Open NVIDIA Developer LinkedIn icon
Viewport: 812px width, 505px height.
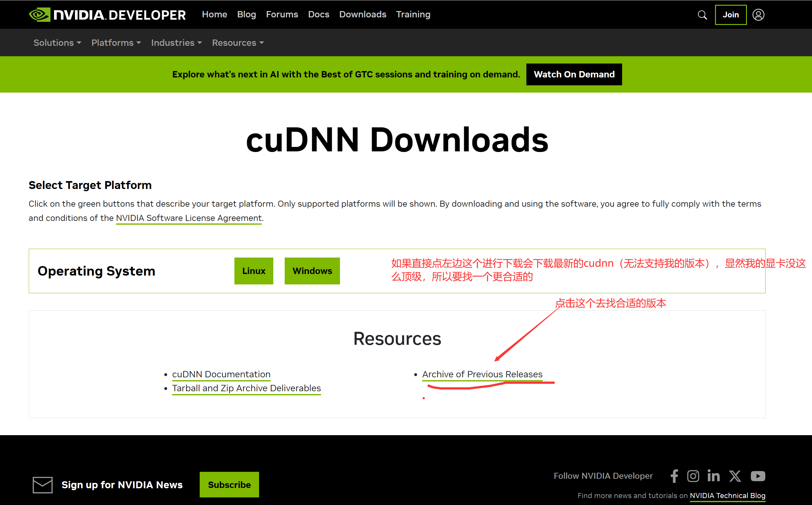pyautogui.click(x=713, y=476)
